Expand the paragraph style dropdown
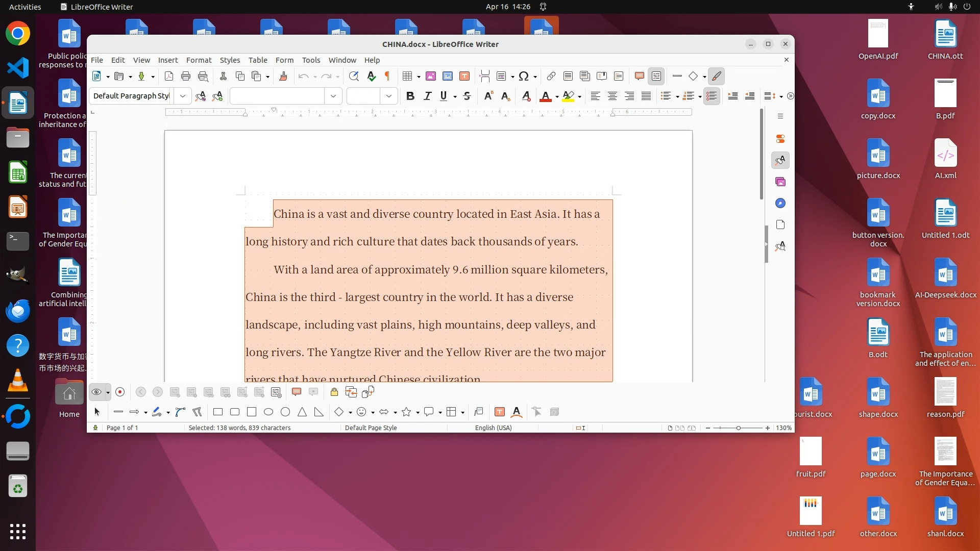 pos(182,96)
